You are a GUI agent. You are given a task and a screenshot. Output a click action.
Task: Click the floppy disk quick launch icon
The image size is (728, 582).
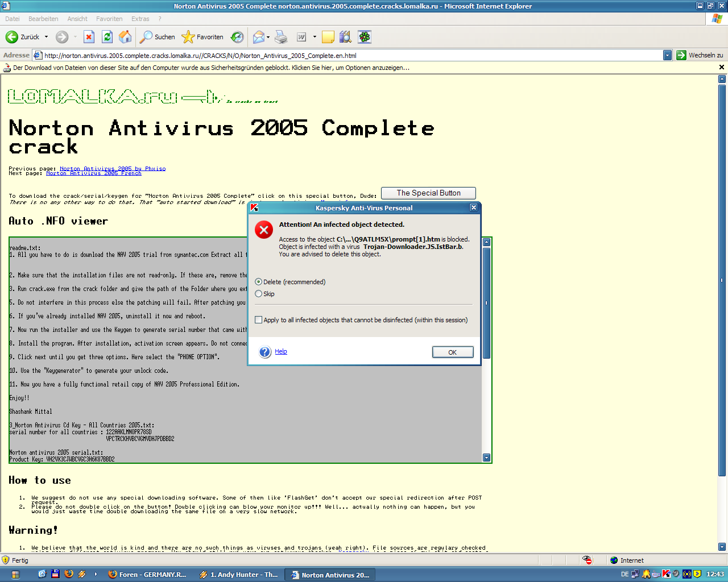55,574
